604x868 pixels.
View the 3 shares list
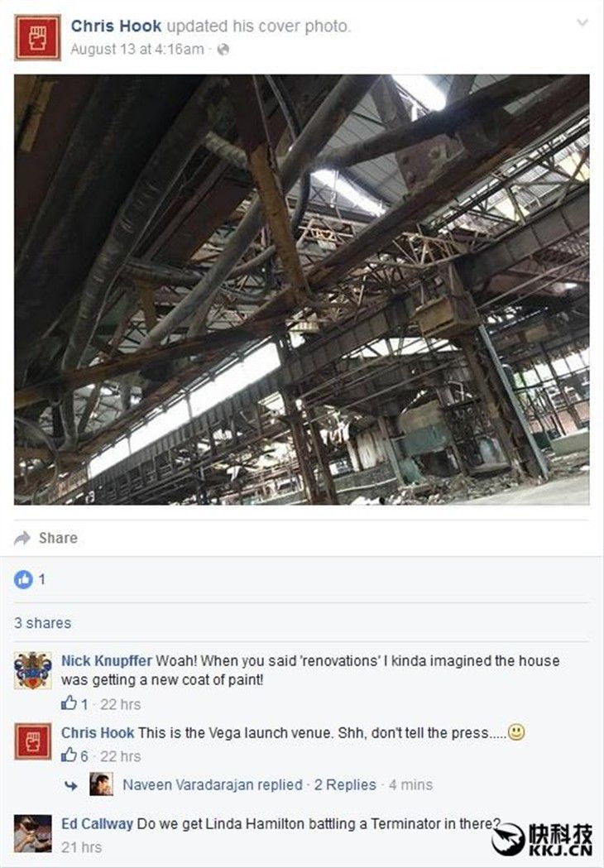43,623
